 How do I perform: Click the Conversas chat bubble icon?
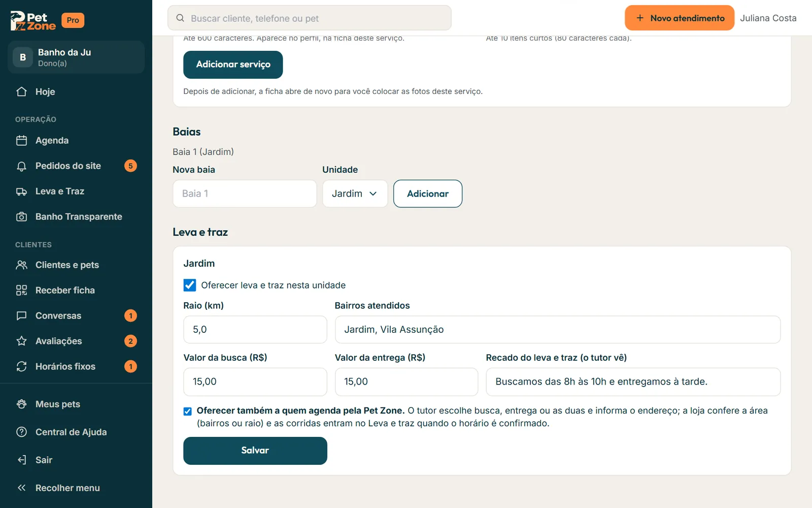click(21, 316)
